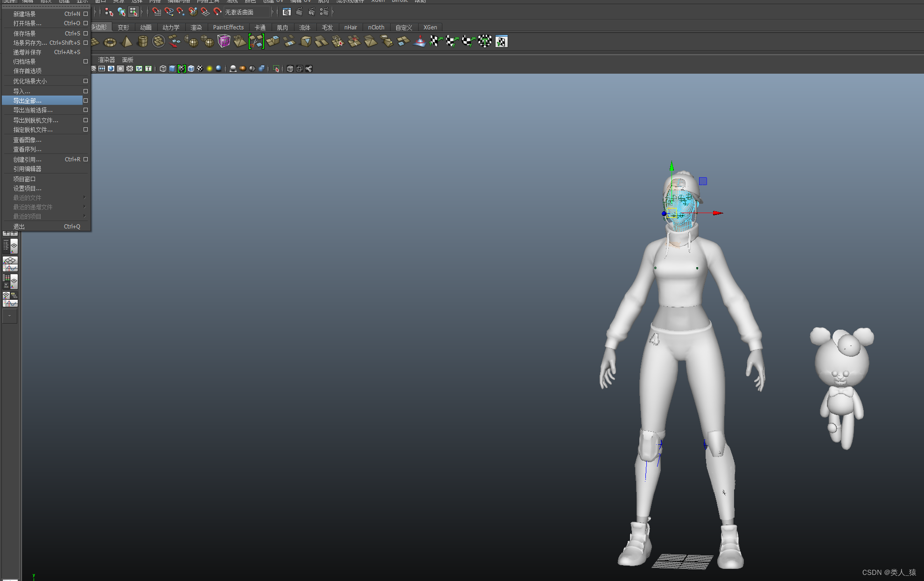
Task: Click the option box next to 导出全部
Action: point(85,101)
